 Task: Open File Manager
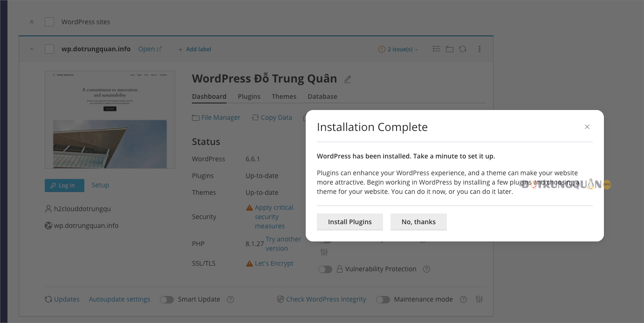tap(216, 117)
